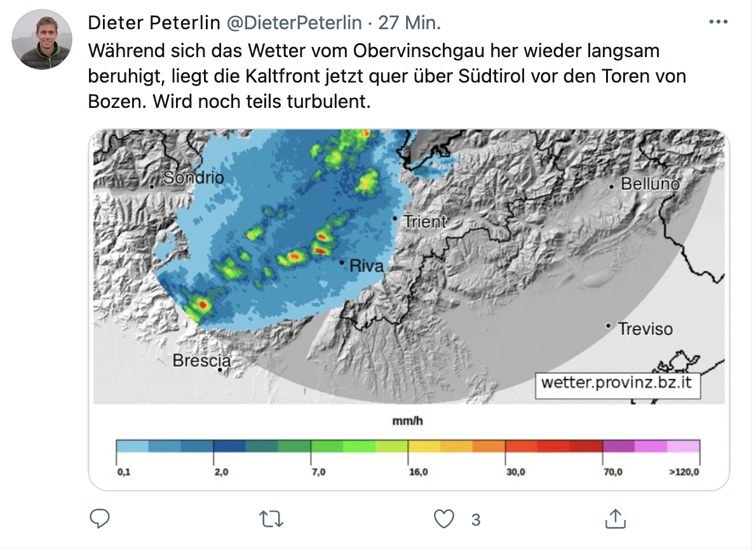Click the Dieter Peterlin display name
Image resolution: width=756 pixels, height=551 pixels.
pos(154,23)
